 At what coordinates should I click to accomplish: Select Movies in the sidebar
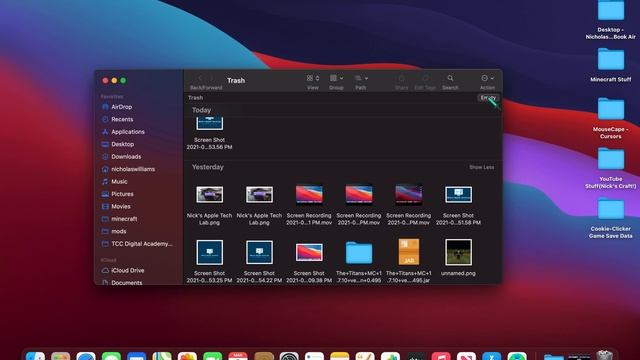[121, 207]
